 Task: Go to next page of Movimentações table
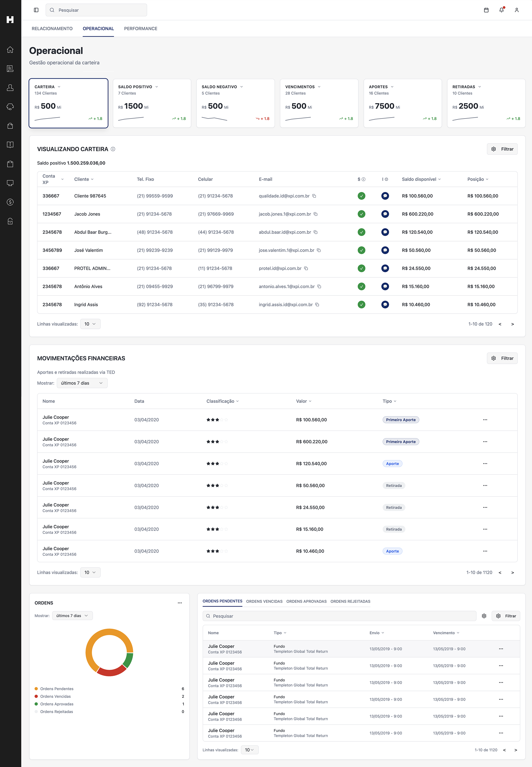[512, 573]
